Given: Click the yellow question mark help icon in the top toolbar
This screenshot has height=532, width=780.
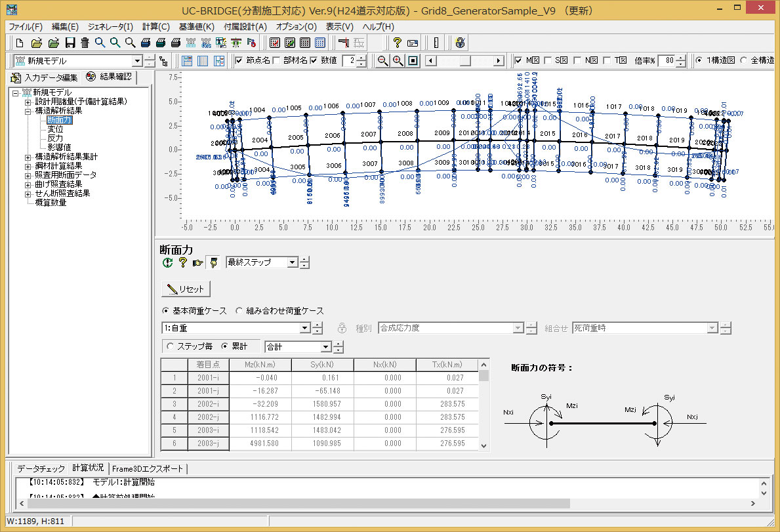Looking at the screenshot, I should tap(397, 43).
